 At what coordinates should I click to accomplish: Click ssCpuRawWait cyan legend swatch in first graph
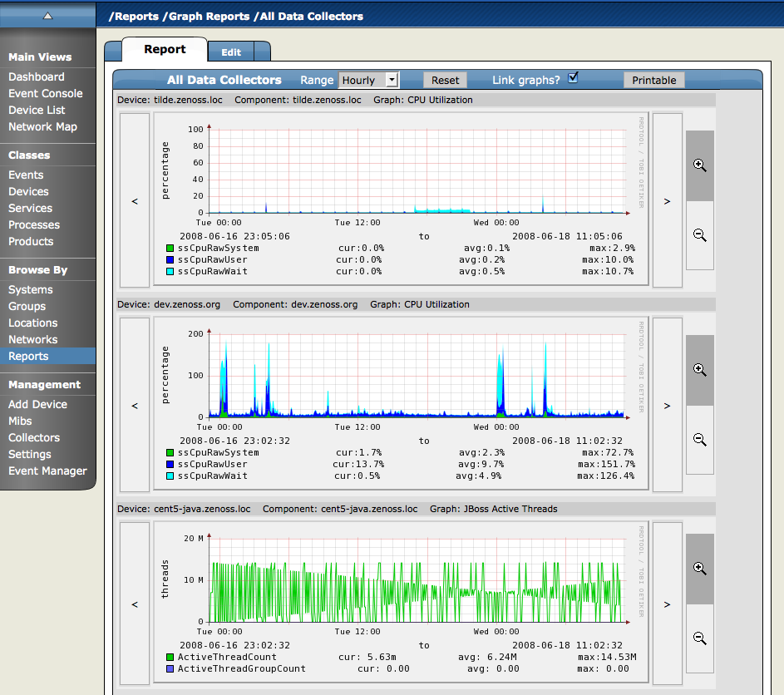[169, 271]
